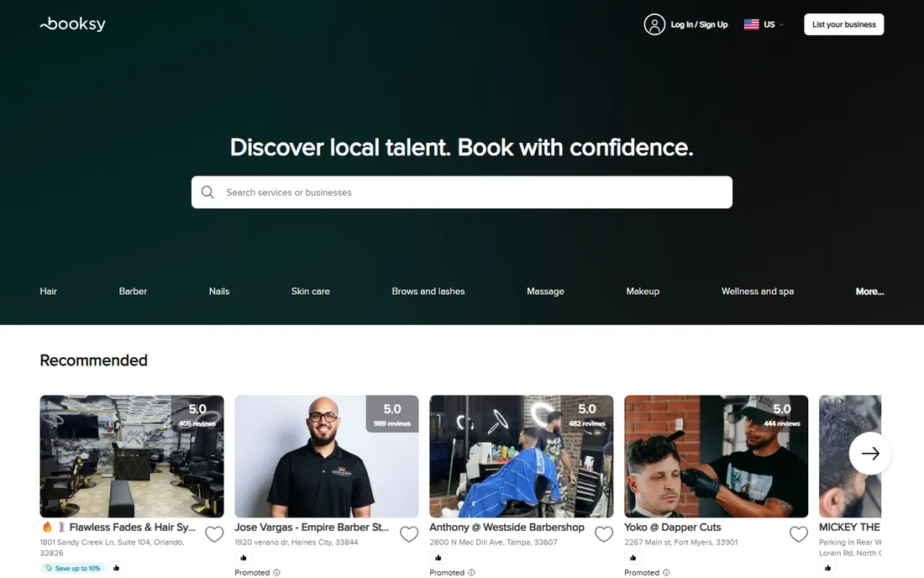Click address 1801 Sandy Creek Ln, Orlando

click(x=112, y=548)
